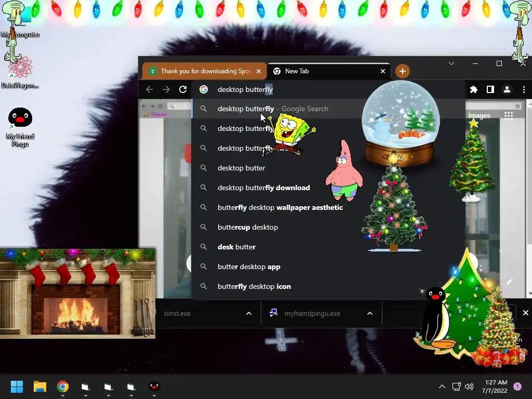Switch to Thank you for downloading tab
The height and width of the screenshot is (399, 532).
[205, 71]
